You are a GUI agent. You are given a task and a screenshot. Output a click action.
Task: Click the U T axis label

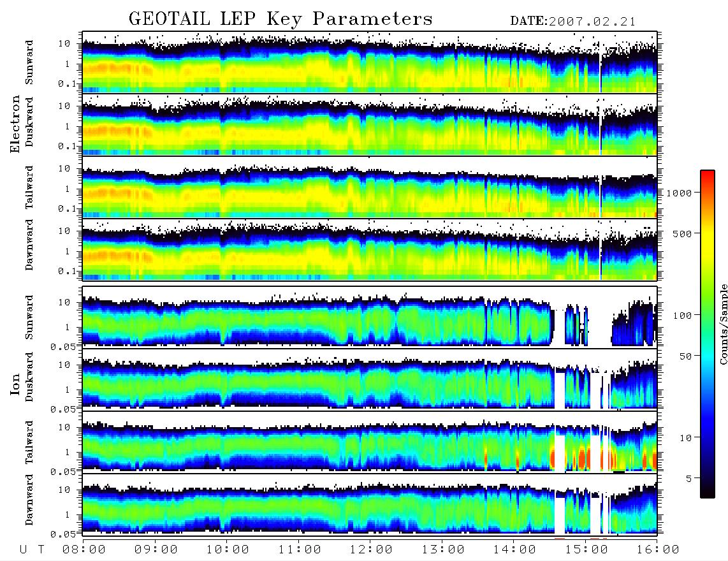pos(32,550)
